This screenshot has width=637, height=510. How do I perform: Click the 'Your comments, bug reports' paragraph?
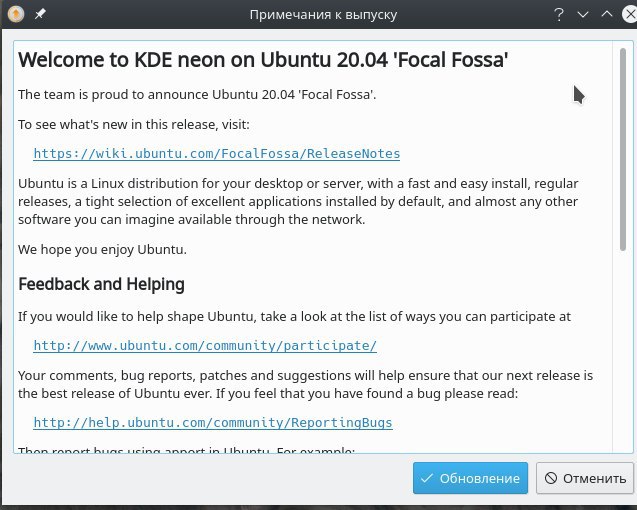pos(306,384)
